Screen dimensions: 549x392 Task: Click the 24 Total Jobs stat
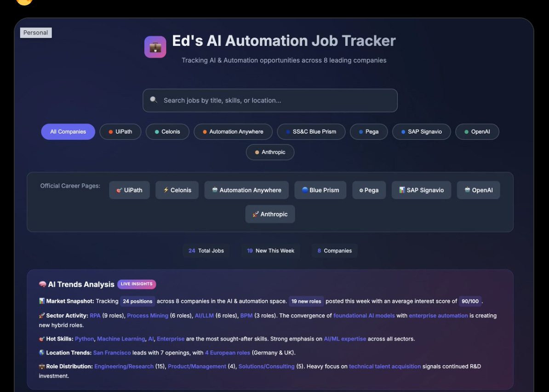(x=206, y=250)
